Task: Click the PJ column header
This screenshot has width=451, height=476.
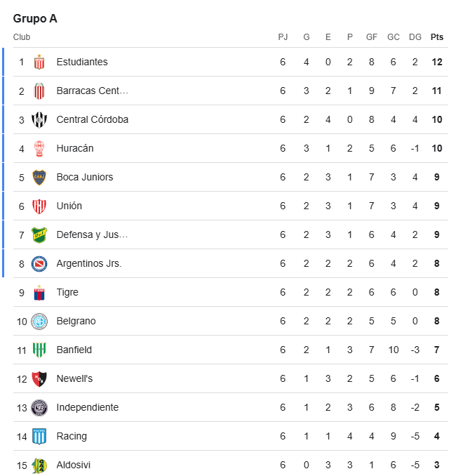Action: 283,37
